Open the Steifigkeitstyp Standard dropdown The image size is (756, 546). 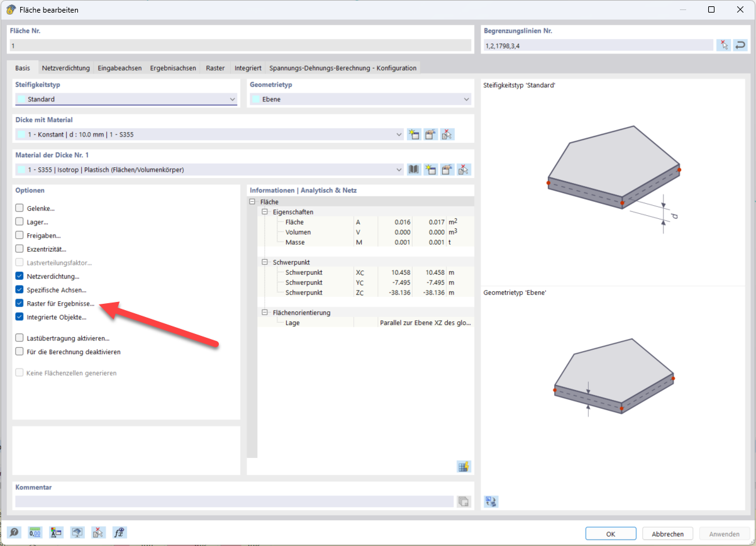[x=126, y=99]
